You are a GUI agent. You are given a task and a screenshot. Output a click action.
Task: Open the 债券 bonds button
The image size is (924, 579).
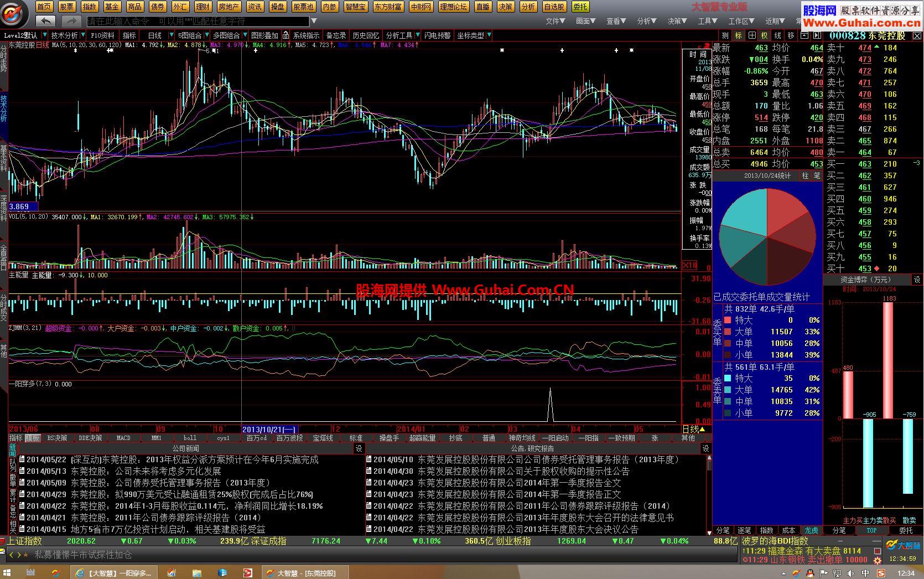click(158, 7)
